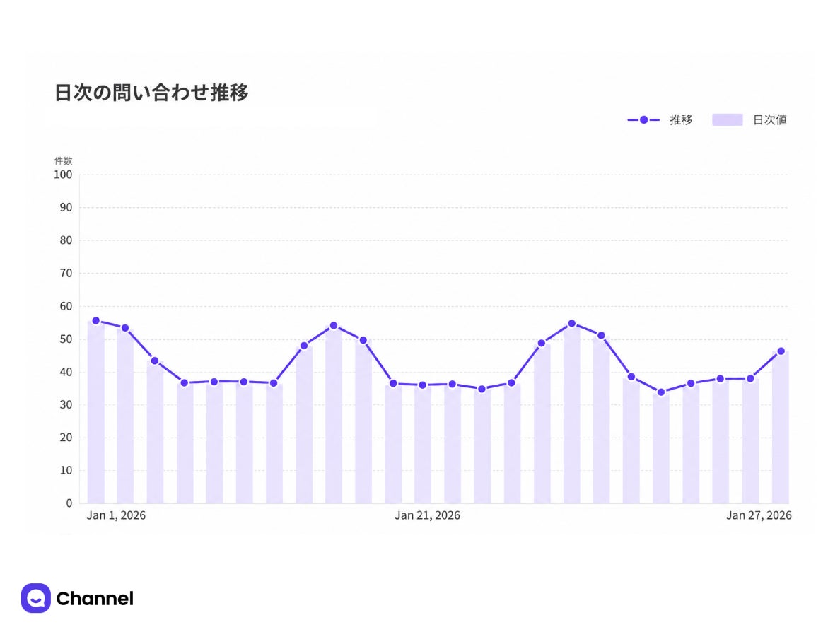Click the 100 y-axis tick label

[x=63, y=175]
